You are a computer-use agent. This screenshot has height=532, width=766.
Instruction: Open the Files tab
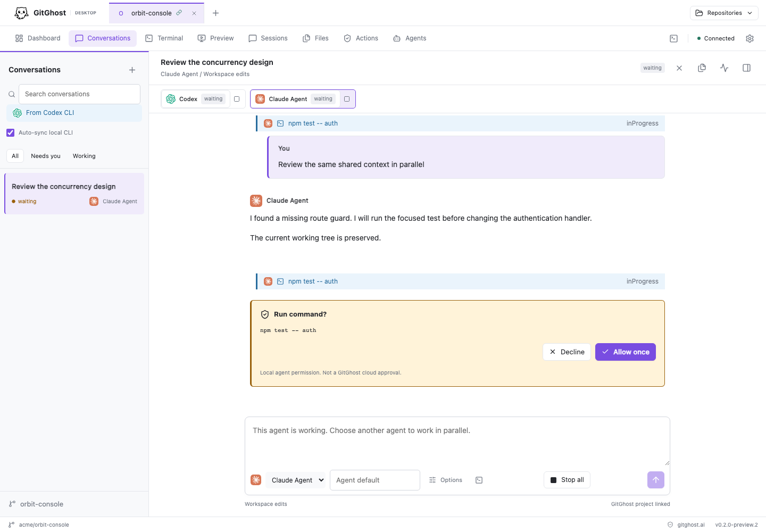(315, 38)
